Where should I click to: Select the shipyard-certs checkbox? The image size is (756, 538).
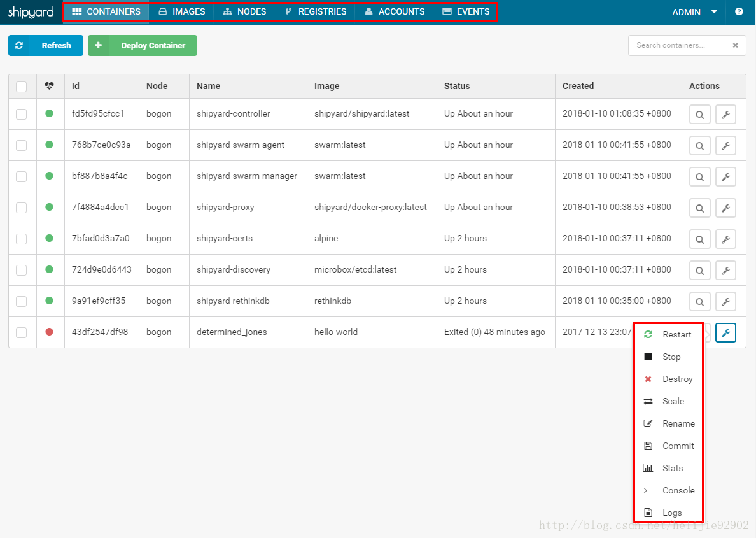(x=21, y=239)
